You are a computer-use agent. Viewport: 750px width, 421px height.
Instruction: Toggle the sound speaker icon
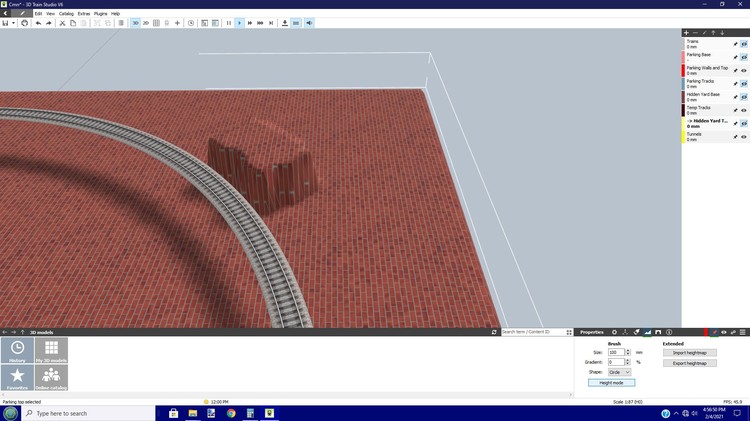point(308,22)
